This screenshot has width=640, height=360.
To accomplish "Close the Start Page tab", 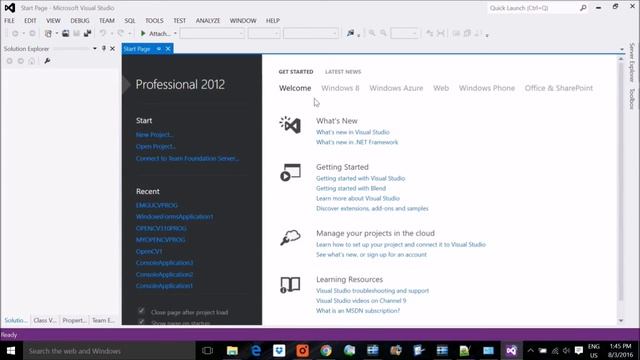I will [x=168, y=49].
